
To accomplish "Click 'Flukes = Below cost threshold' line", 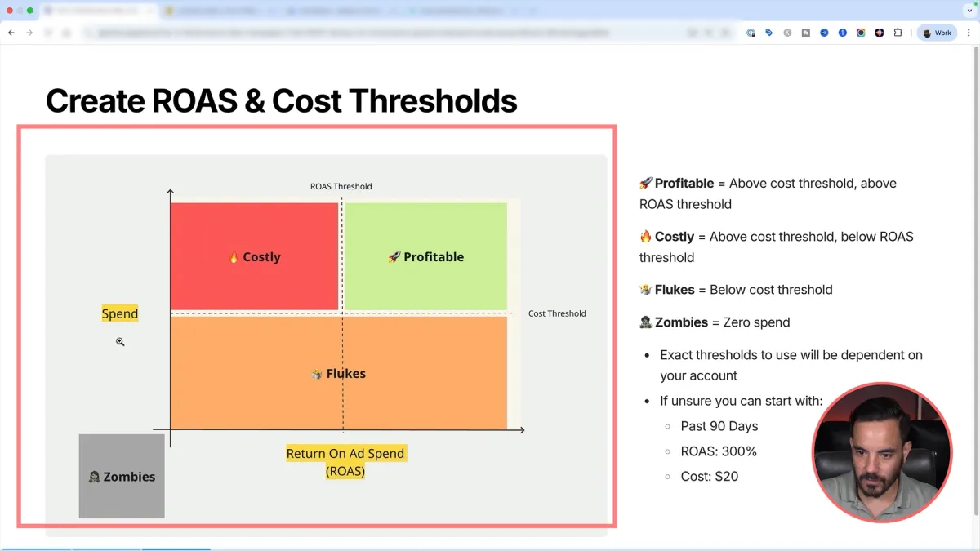I will tap(736, 290).
